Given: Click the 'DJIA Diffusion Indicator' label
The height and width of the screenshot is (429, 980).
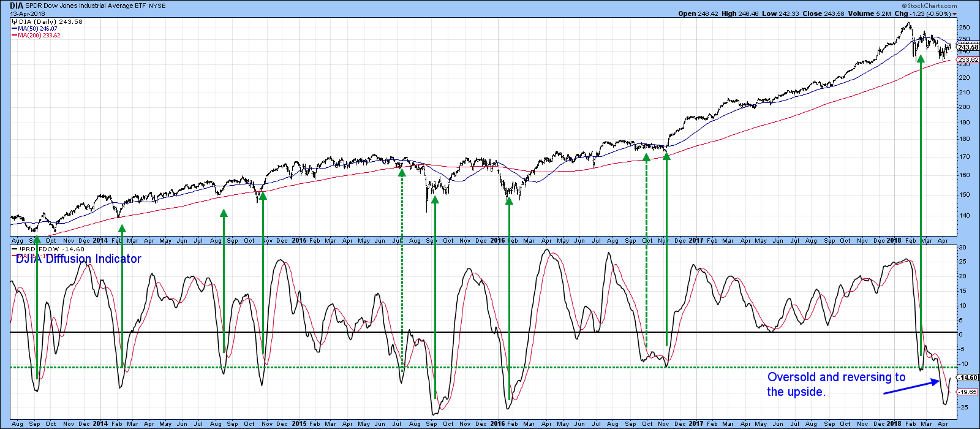Looking at the screenshot, I should 78,259.
